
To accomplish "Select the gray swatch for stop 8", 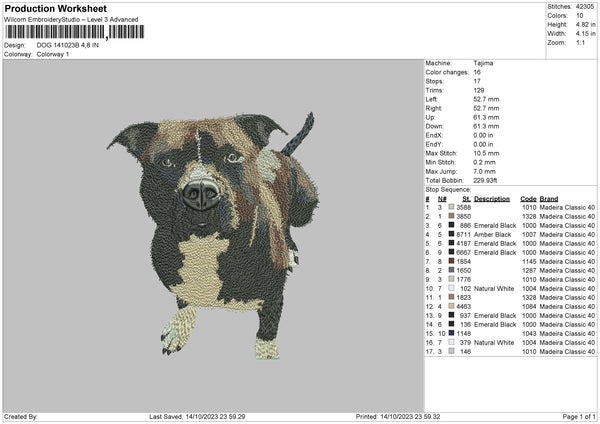I will pos(452,270).
